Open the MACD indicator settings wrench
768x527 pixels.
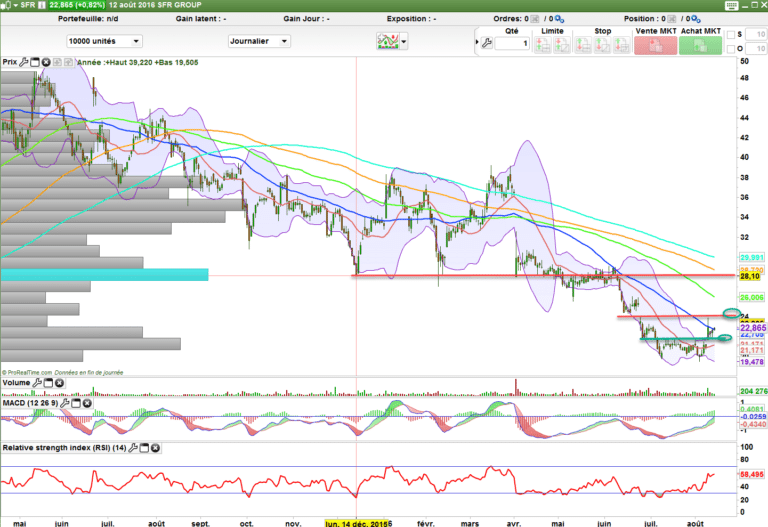coord(64,402)
